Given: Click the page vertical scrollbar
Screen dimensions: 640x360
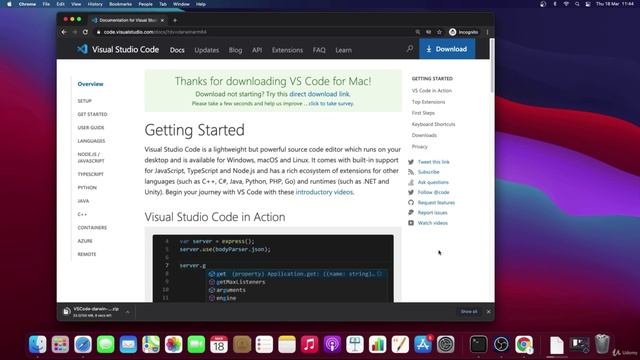Looking at the screenshot, I should [x=492, y=66].
